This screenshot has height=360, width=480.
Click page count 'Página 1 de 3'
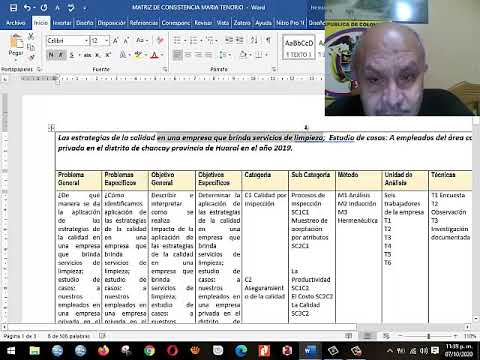point(20,336)
